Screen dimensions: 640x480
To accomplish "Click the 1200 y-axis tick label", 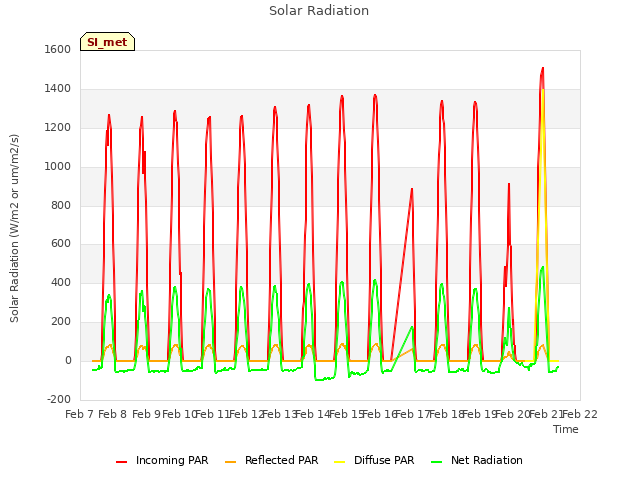I will coord(58,128).
